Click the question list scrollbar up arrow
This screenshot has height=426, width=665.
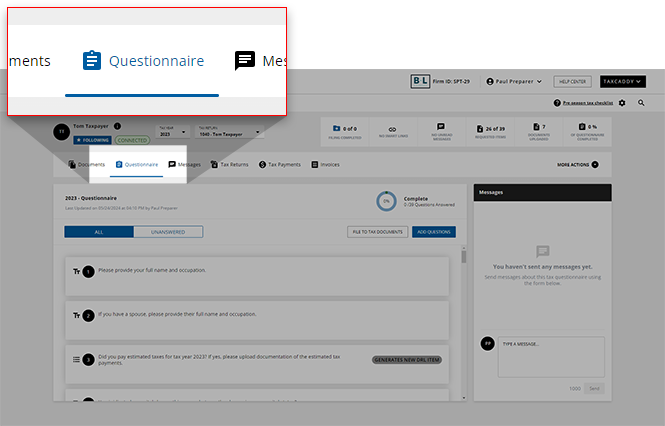point(464,247)
